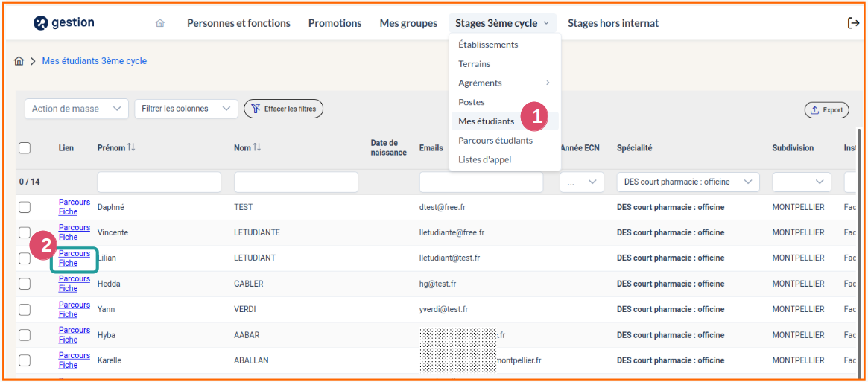Check the box for Vincente LETUDIANTE
The width and height of the screenshot is (868, 382).
[x=25, y=232]
